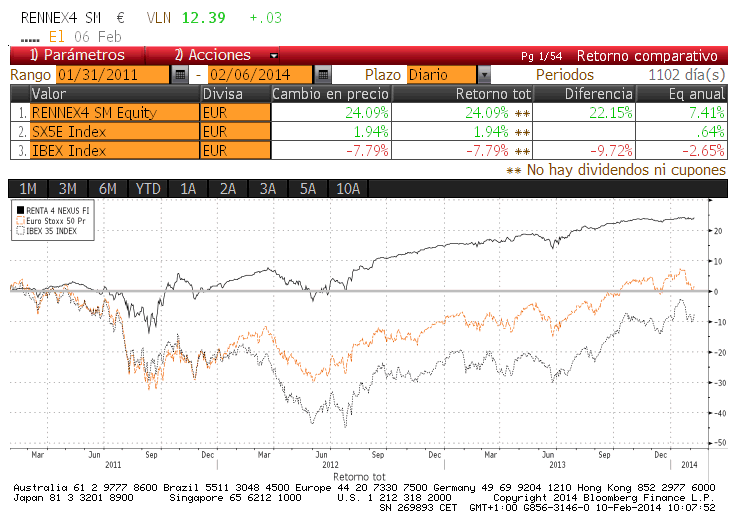Click the RENTA 4 NEXUS FI legend label
736x527 pixels.
[57, 211]
